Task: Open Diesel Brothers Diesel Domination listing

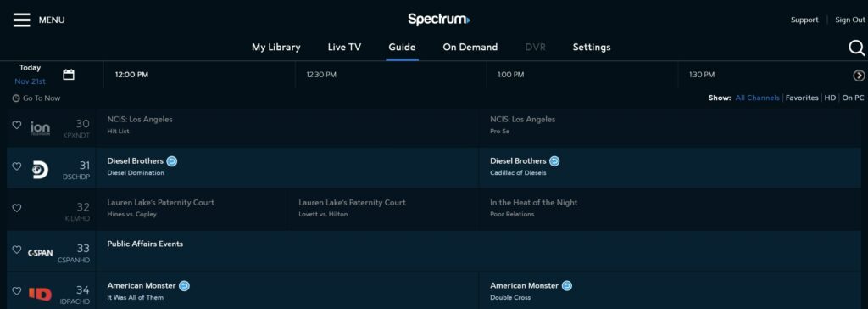Action: pos(287,167)
